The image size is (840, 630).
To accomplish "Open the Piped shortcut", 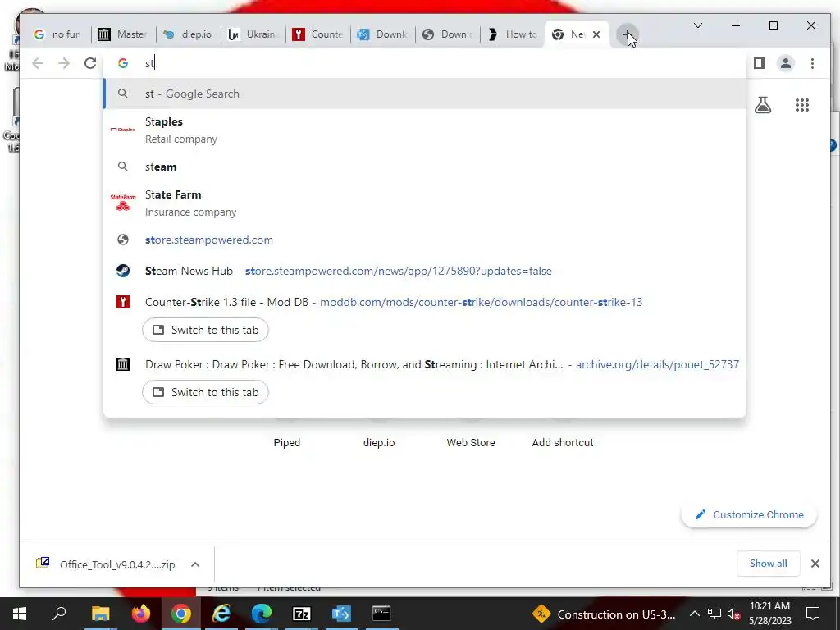I will tap(286, 442).
